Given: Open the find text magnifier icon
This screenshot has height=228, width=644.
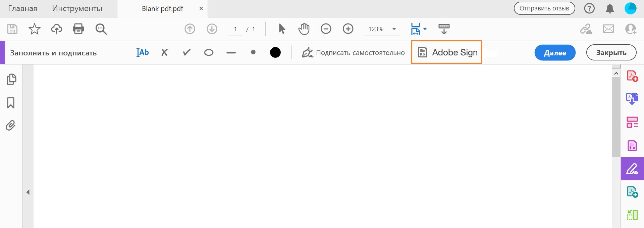Looking at the screenshot, I should tap(101, 29).
